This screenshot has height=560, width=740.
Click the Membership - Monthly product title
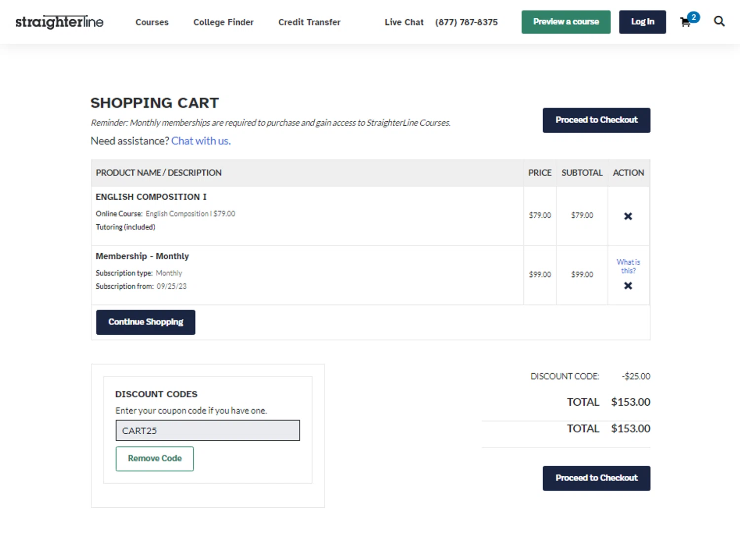coord(142,256)
